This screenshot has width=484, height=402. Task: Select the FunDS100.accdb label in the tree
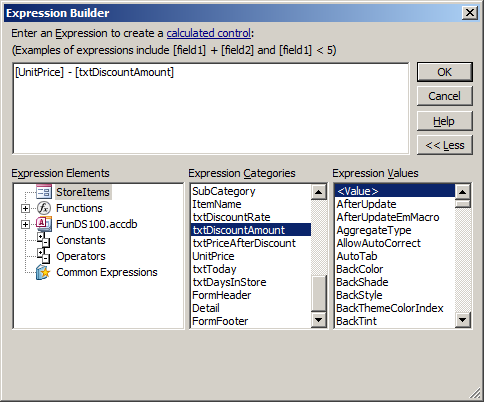[x=97, y=224]
